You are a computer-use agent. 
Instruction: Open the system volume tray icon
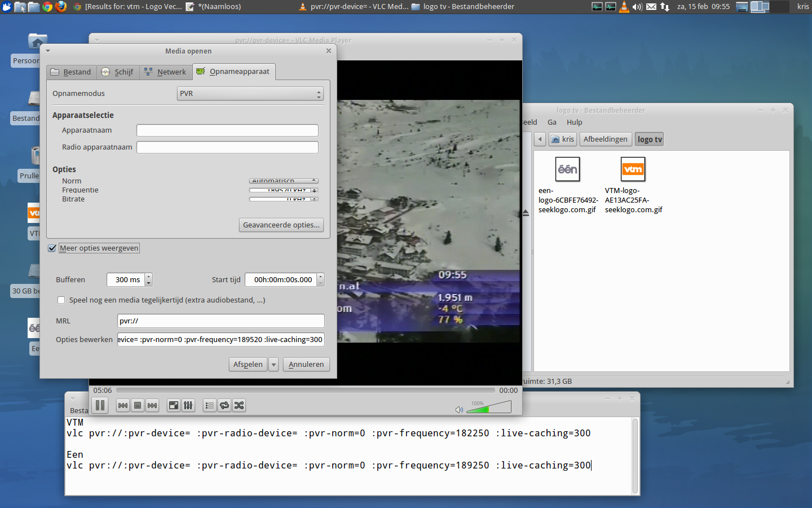click(x=638, y=7)
